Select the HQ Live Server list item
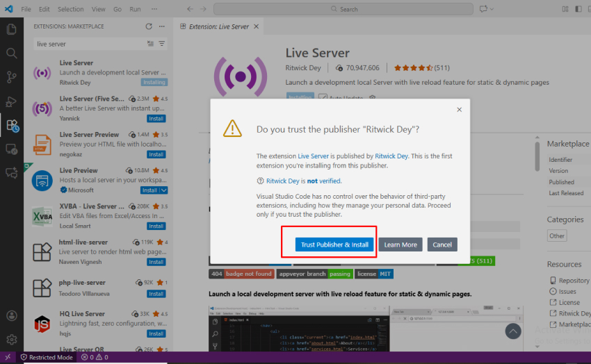591x364 pixels. (x=99, y=324)
